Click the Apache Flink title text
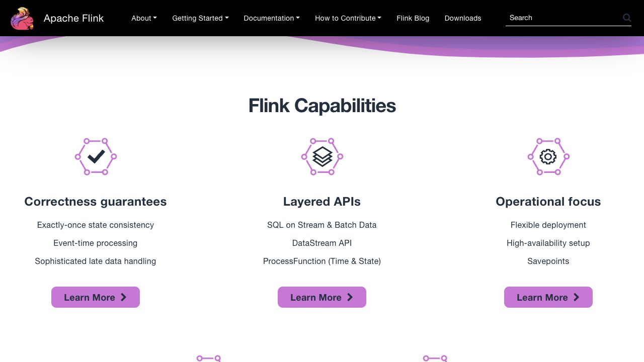 click(73, 18)
